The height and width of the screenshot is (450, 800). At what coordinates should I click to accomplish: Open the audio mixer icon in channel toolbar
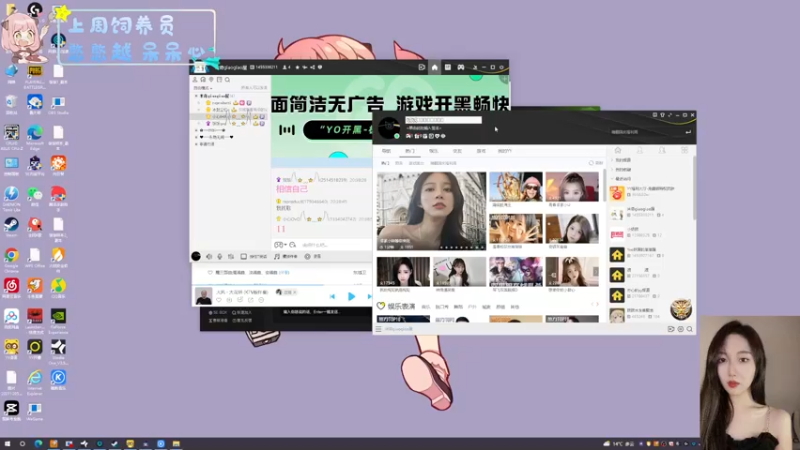tap(231, 257)
